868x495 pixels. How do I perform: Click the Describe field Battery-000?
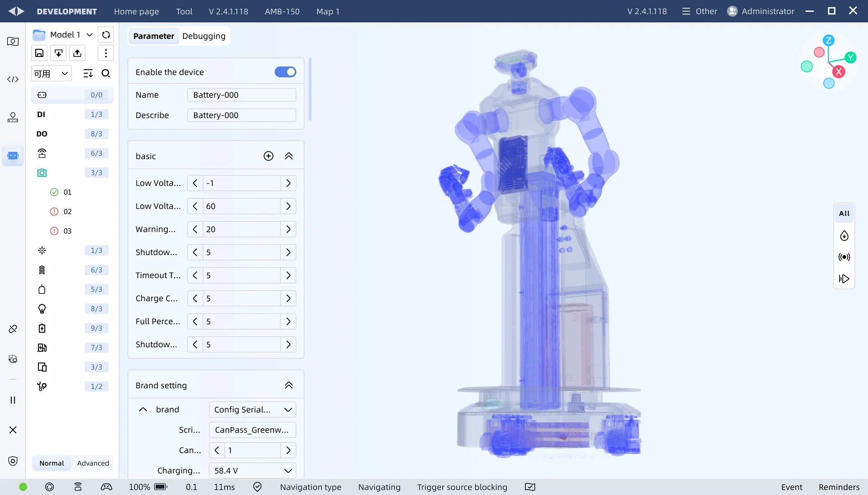coord(241,115)
